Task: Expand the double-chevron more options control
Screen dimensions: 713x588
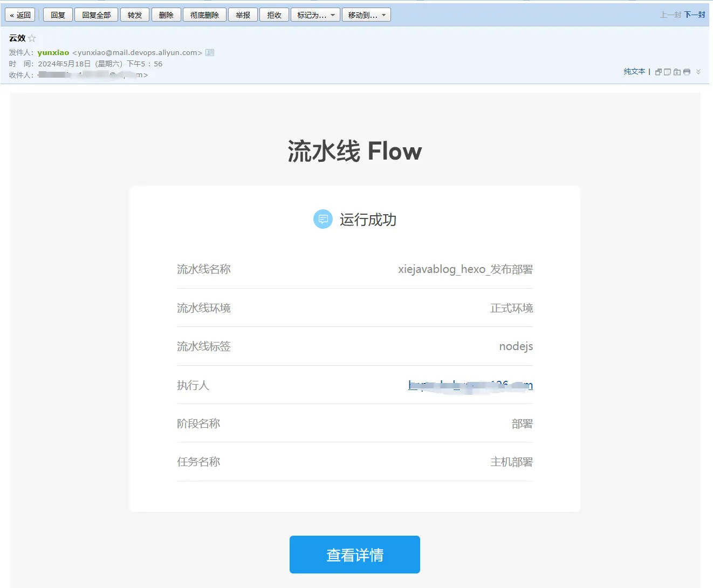Action: click(698, 72)
